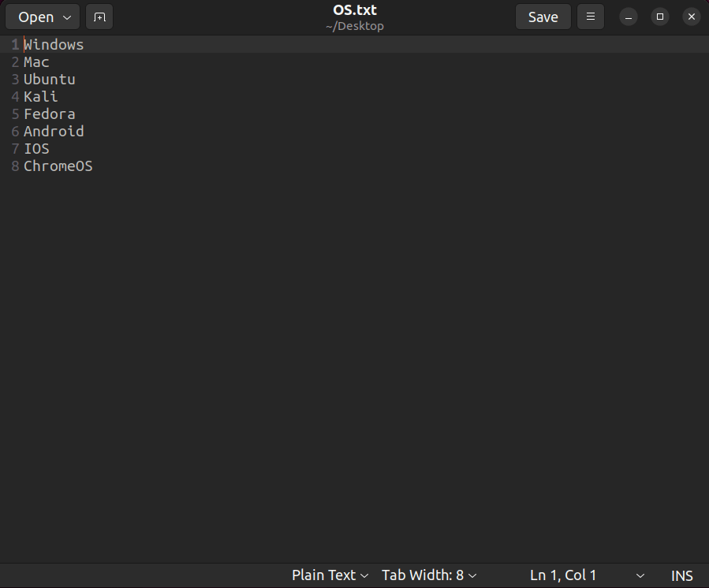Open the Tab Width: 8 selector
Screen dimensions: 709x588
tap(429, 575)
